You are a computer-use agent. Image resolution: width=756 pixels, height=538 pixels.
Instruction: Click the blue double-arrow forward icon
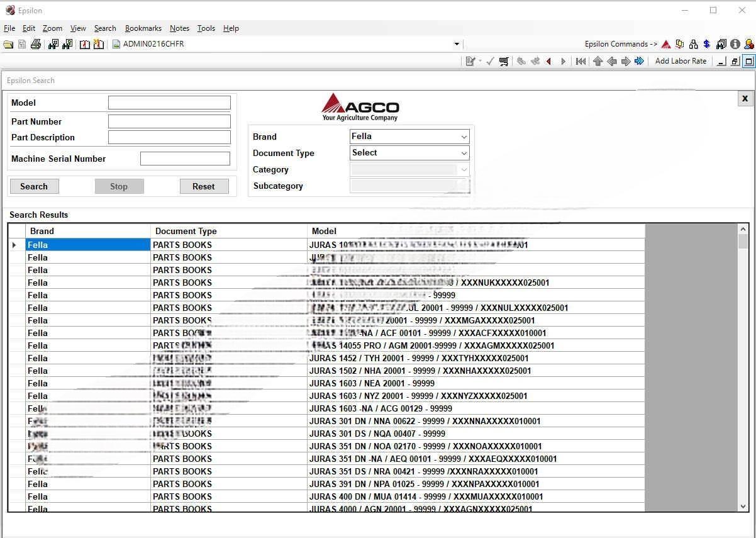point(639,61)
